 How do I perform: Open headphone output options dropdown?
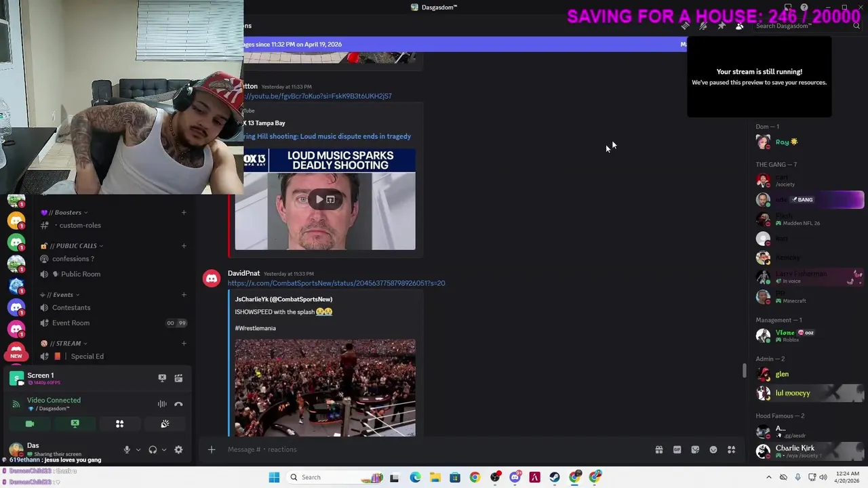click(x=164, y=449)
